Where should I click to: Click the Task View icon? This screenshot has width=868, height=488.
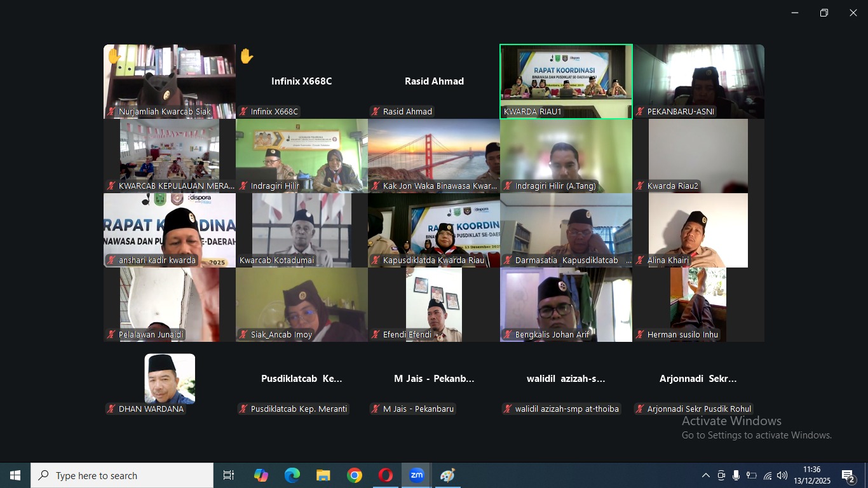(x=229, y=475)
